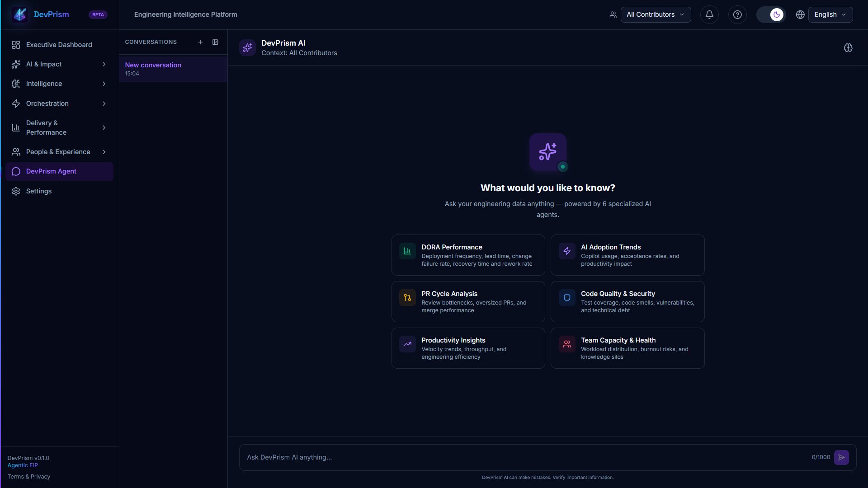The height and width of the screenshot is (488, 868).
Task: Click the Executive Dashboard grid icon
Action: click(x=16, y=45)
